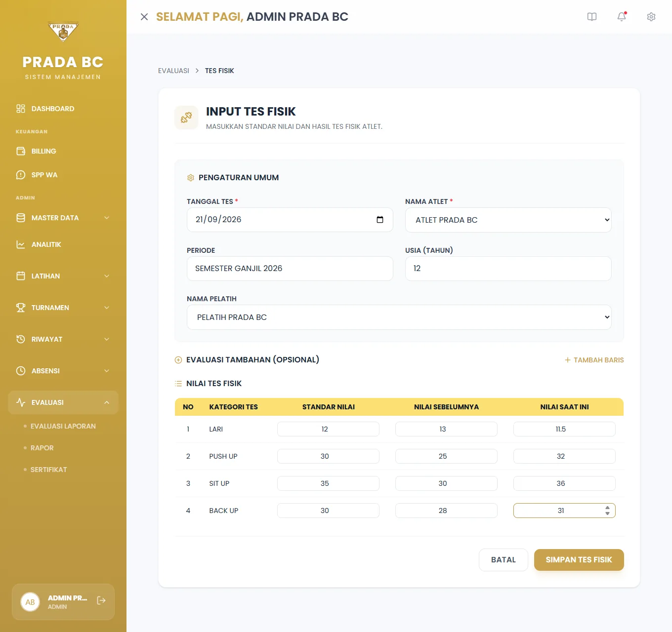
Task: Click the Usia (Tahun) input field
Action: 508,269
